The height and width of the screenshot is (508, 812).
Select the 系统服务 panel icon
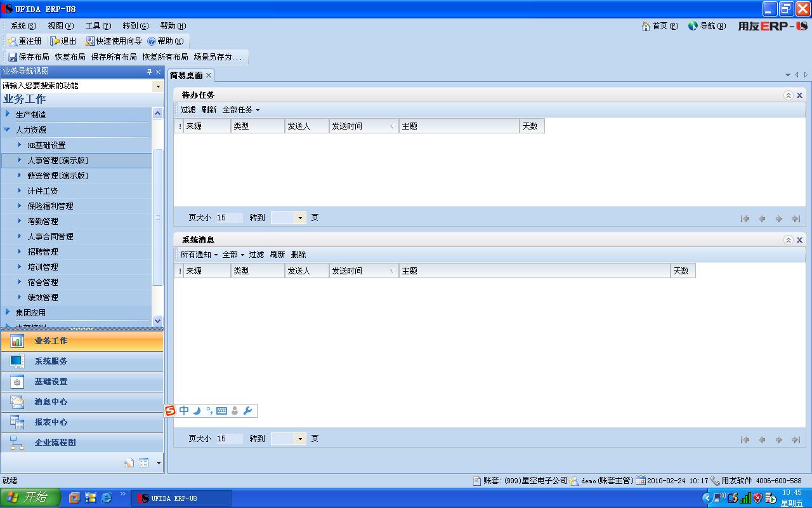click(17, 361)
